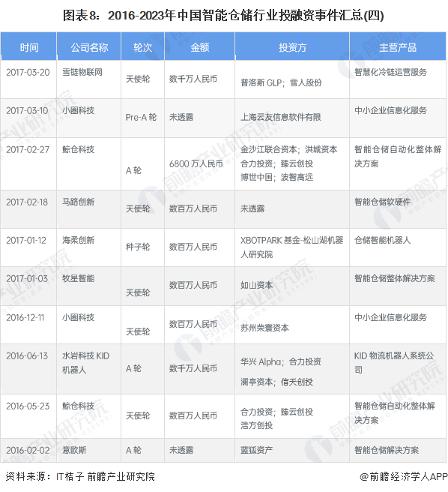Click the 公司名称 column header
Image resolution: width=448 pixels, height=492 pixels.
88,46
